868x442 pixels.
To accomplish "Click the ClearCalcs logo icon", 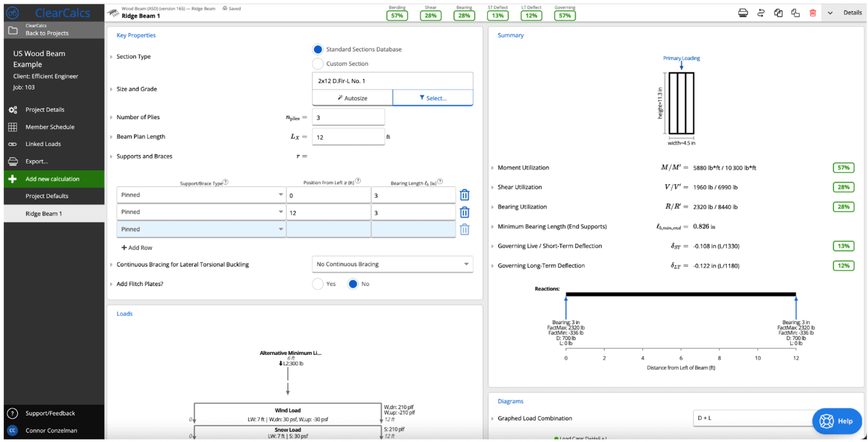I will click(x=13, y=13).
